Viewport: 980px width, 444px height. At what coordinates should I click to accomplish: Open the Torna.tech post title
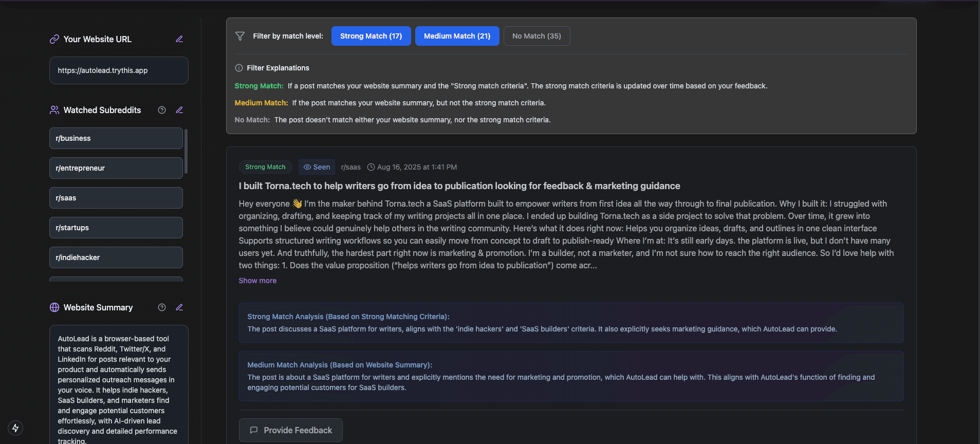point(459,186)
